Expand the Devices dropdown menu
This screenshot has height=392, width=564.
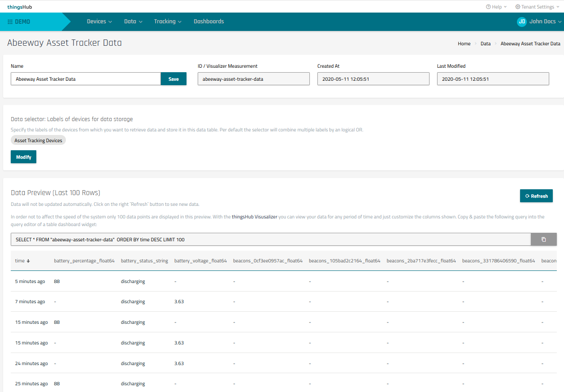coord(99,22)
